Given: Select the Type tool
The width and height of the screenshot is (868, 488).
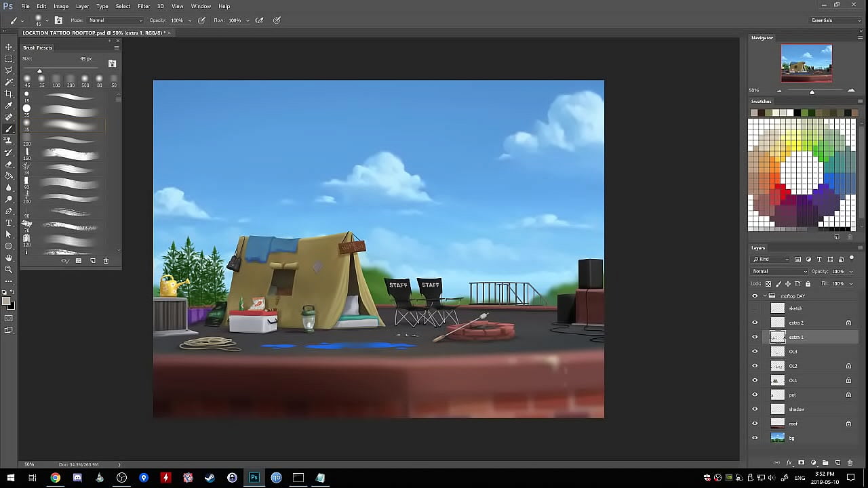Looking at the screenshot, I should click(9, 222).
